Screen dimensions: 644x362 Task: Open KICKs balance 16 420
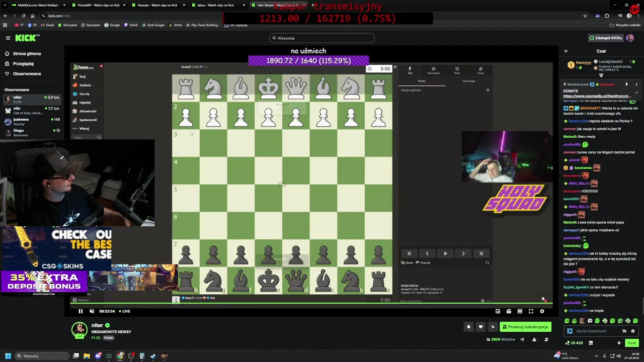[574, 343]
